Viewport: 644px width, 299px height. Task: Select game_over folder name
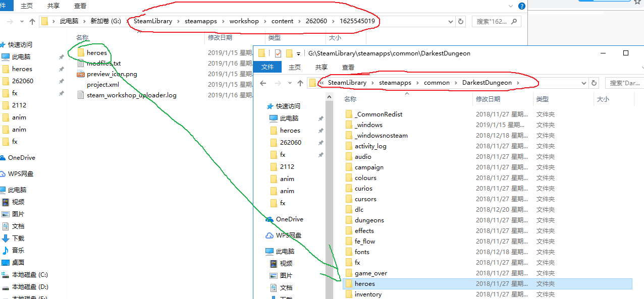click(371, 273)
